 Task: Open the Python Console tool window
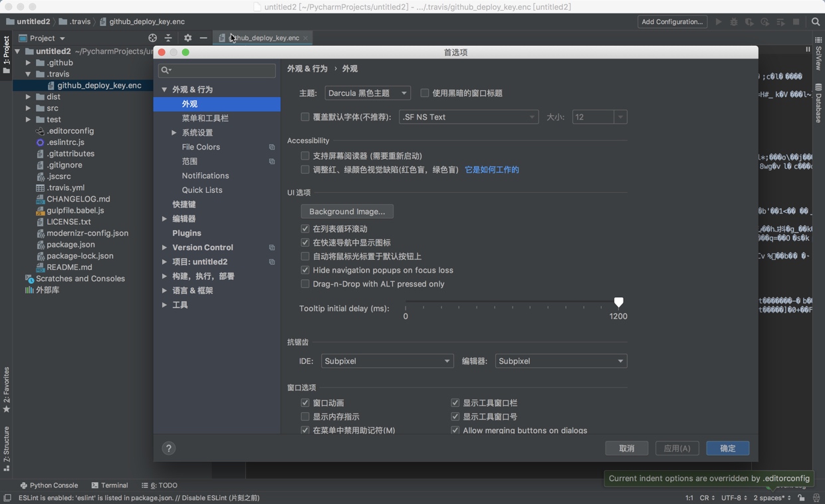(x=49, y=485)
